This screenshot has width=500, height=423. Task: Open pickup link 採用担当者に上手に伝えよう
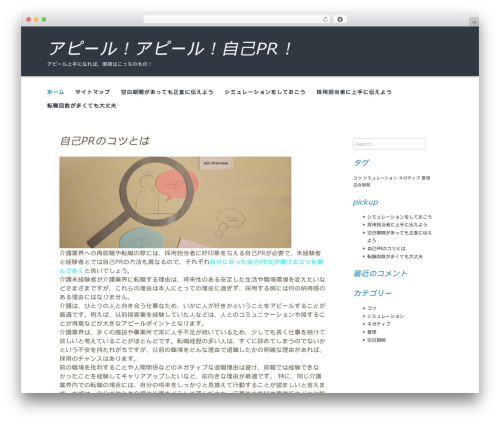(397, 225)
